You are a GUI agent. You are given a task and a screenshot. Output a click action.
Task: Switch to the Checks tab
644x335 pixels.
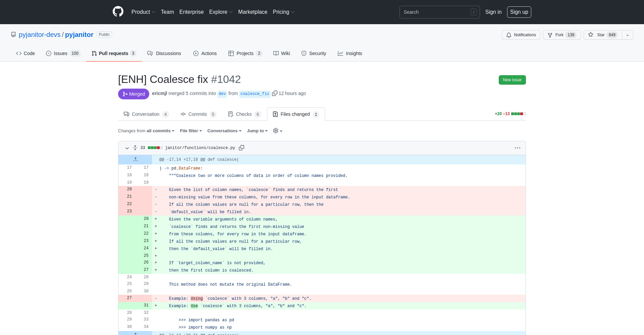click(x=245, y=114)
